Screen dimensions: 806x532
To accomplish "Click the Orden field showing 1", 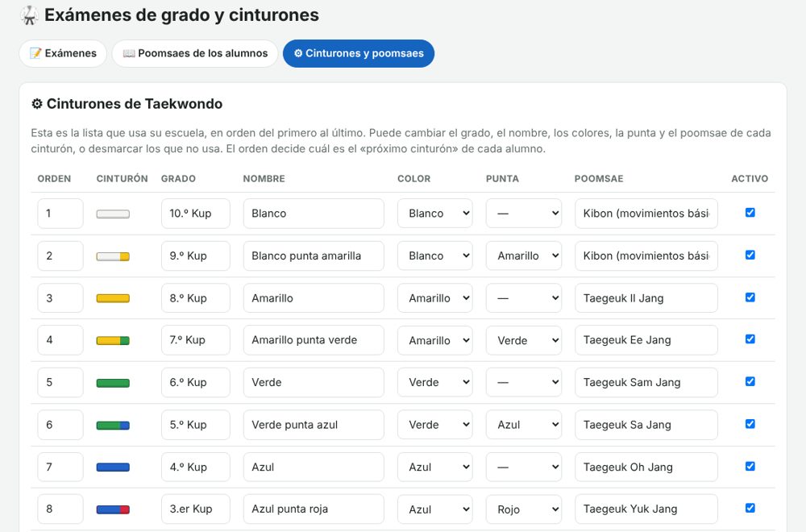I will [60, 214].
